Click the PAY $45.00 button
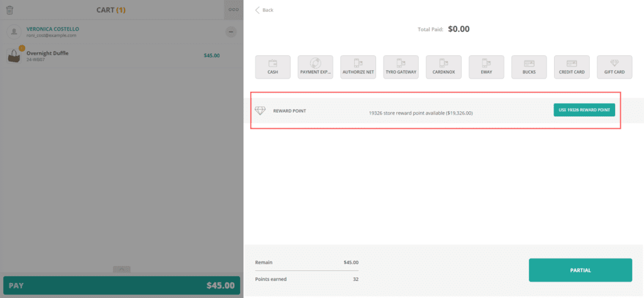The height and width of the screenshot is (298, 644). tap(121, 285)
